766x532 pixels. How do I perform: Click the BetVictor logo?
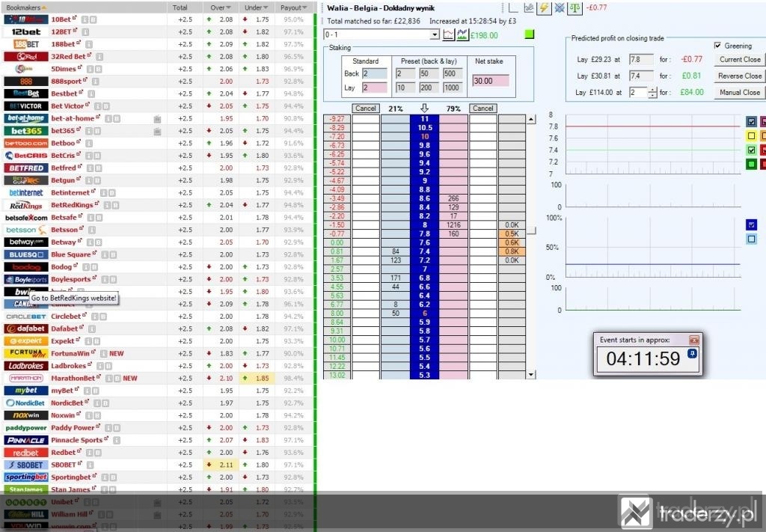pos(26,106)
